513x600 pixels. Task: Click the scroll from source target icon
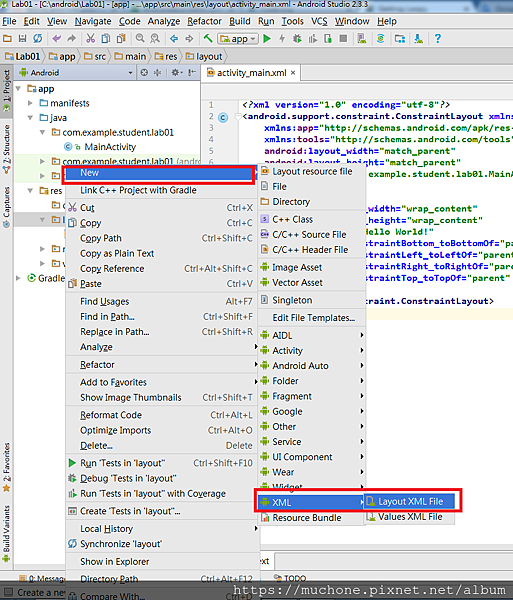[144, 72]
